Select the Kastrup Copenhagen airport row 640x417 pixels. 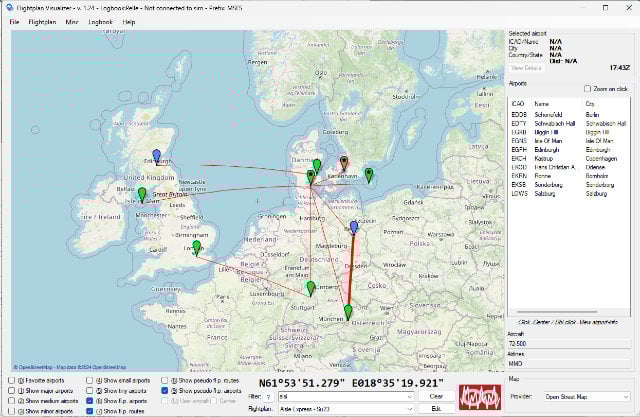[x=569, y=158]
